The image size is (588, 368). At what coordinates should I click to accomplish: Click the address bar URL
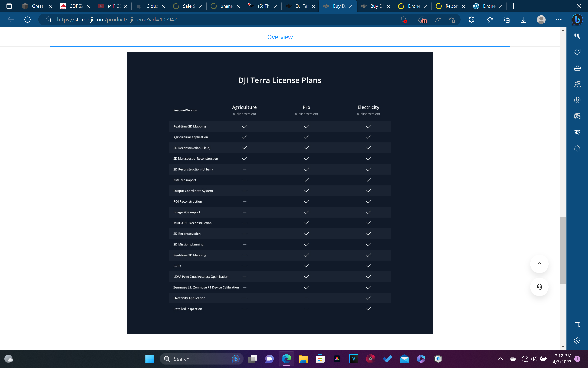click(x=117, y=19)
